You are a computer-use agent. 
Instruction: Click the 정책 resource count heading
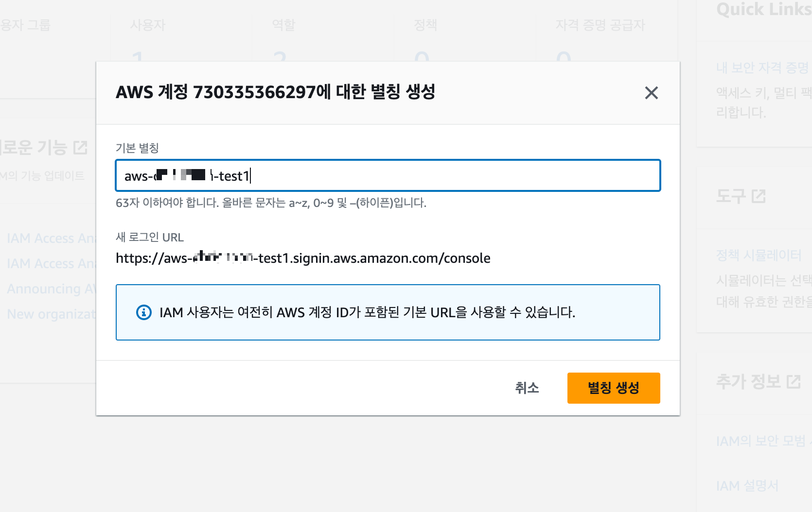pos(425,25)
